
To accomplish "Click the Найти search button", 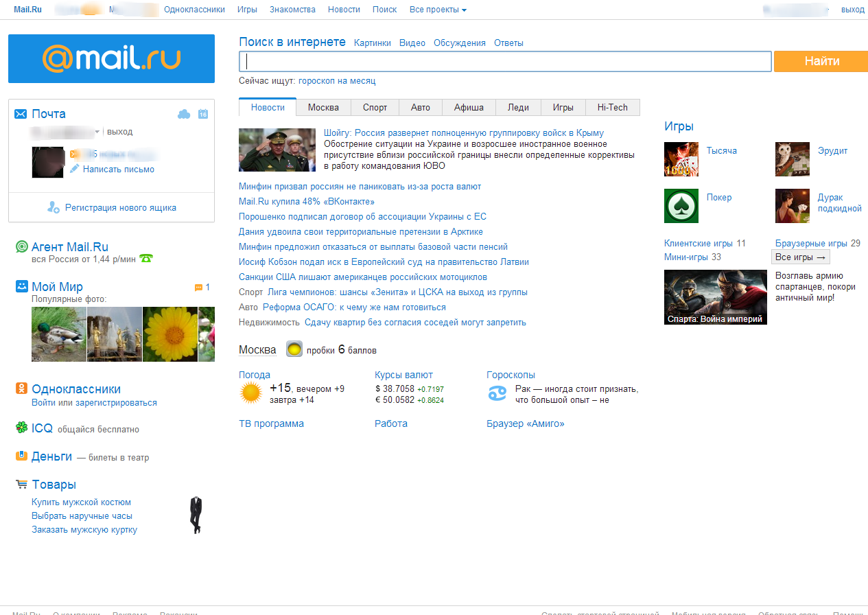I will (x=822, y=61).
